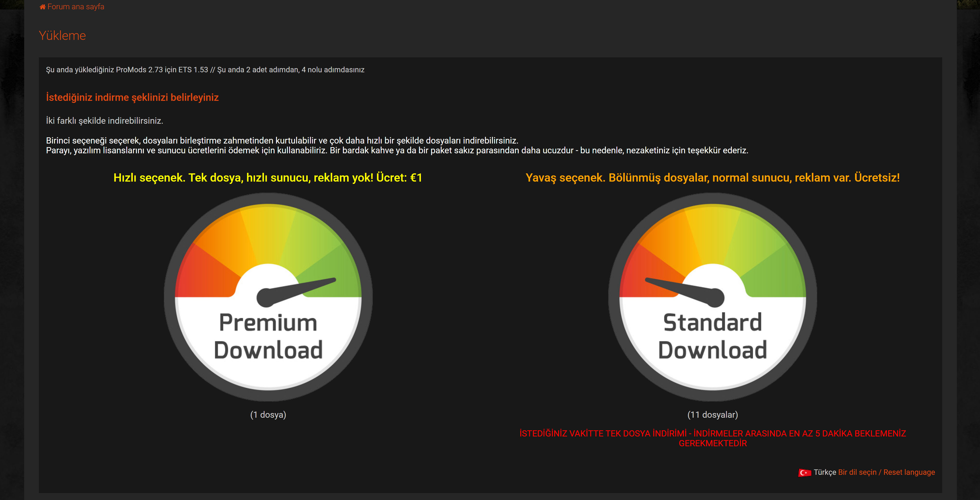Click the 'Standard Download' text inside the gauge
This screenshot has width=980, height=500.
[713, 336]
